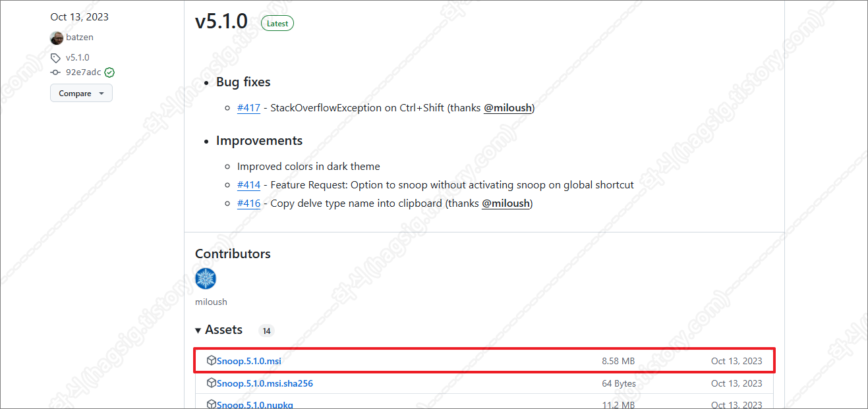Click the Assets count badge 14
The width and height of the screenshot is (868, 409).
(267, 331)
